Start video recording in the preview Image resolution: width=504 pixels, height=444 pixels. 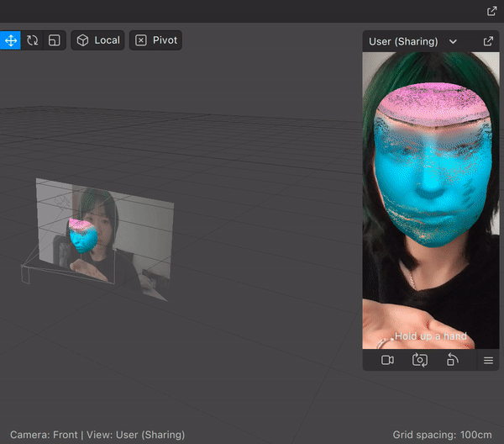pyautogui.click(x=387, y=360)
